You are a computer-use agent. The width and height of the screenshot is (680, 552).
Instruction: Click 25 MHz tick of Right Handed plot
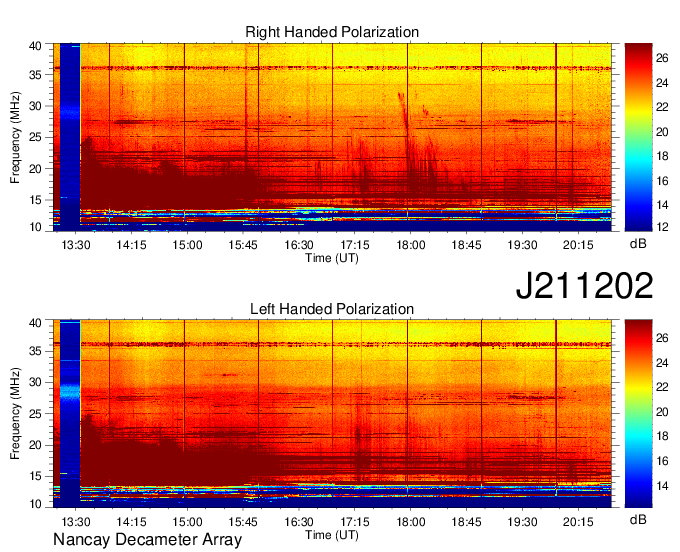pyautogui.click(x=35, y=137)
